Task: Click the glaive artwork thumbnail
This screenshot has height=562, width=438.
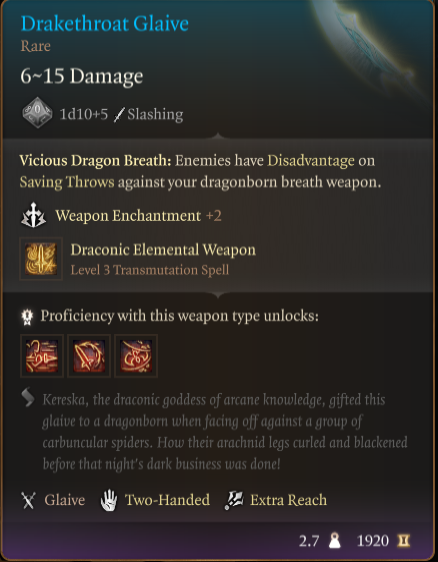Action: pos(373,47)
